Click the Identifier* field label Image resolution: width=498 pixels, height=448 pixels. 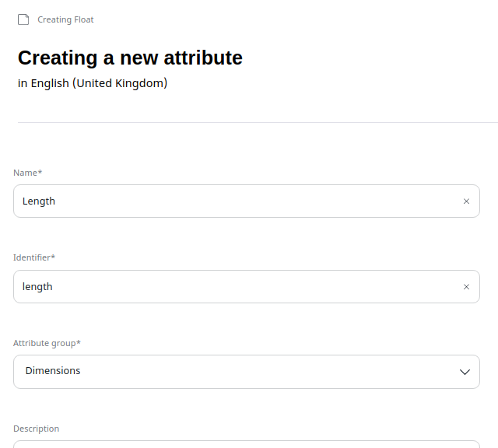pyautogui.click(x=34, y=257)
